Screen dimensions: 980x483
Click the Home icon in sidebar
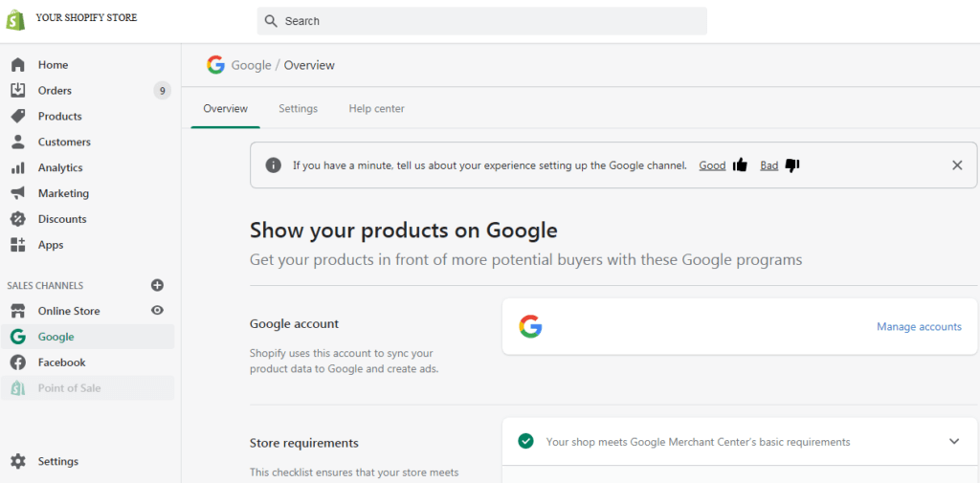18,65
